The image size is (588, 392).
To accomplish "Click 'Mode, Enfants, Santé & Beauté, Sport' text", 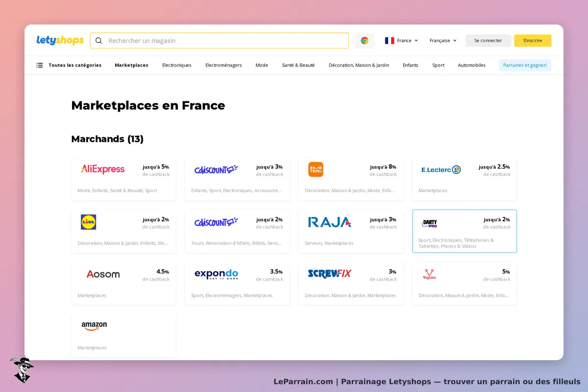I will tap(117, 191).
